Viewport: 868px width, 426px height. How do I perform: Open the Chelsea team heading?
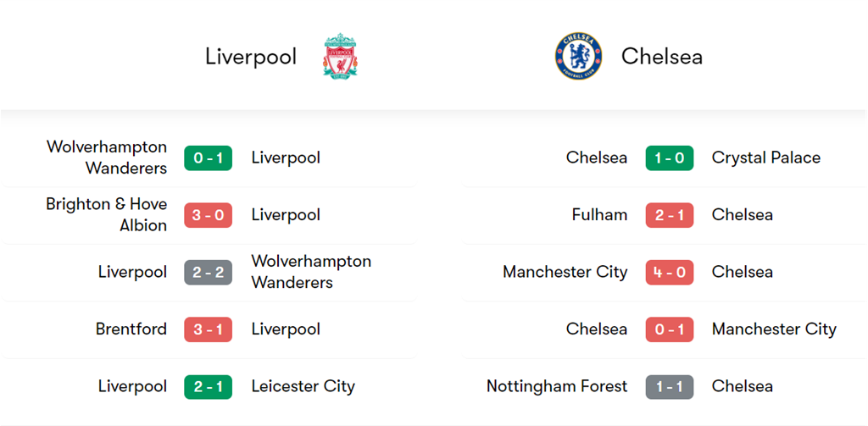[661, 57]
